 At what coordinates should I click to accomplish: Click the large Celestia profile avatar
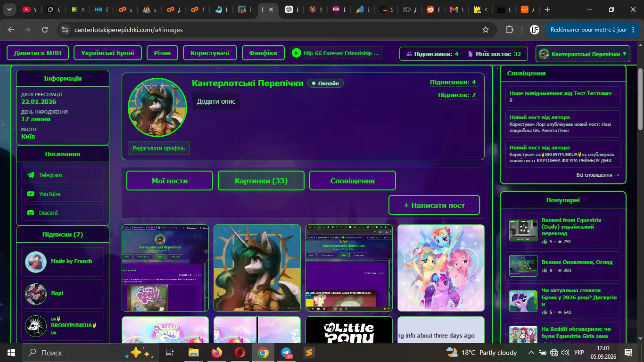coord(157,107)
